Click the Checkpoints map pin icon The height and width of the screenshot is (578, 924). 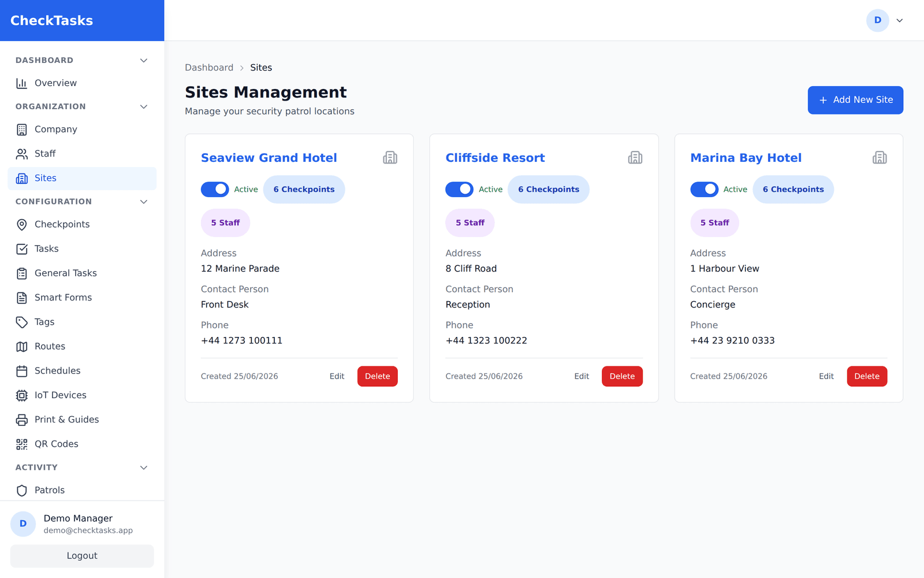[x=22, y=224]
